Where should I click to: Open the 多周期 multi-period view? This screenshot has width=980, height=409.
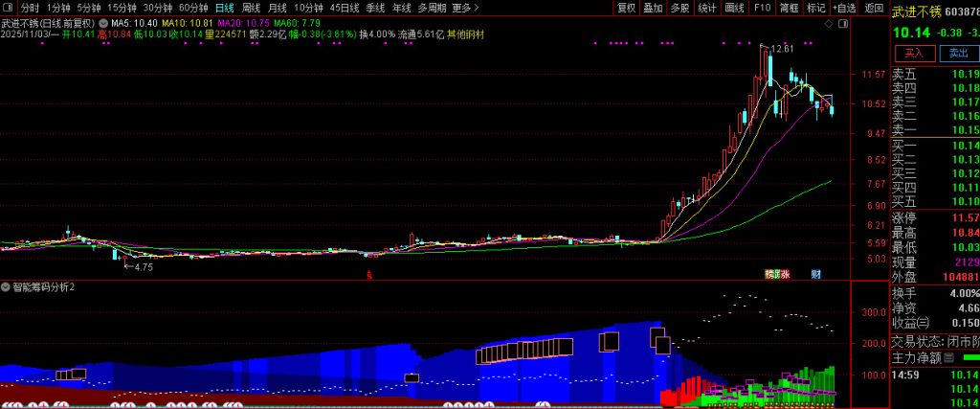[432, 8]
